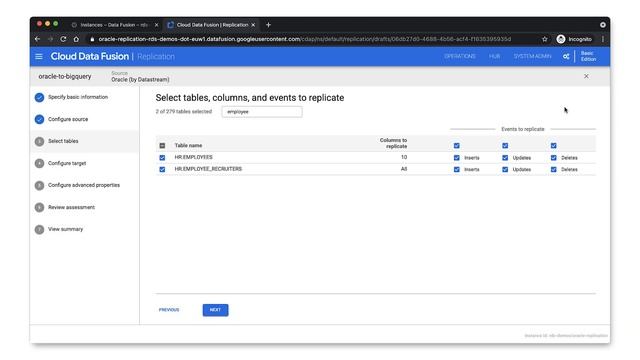Screen dimensions: 640x360
Task: Open the Chrome three-dot menu
Action: pyautogui.click(x=602, y=39)
